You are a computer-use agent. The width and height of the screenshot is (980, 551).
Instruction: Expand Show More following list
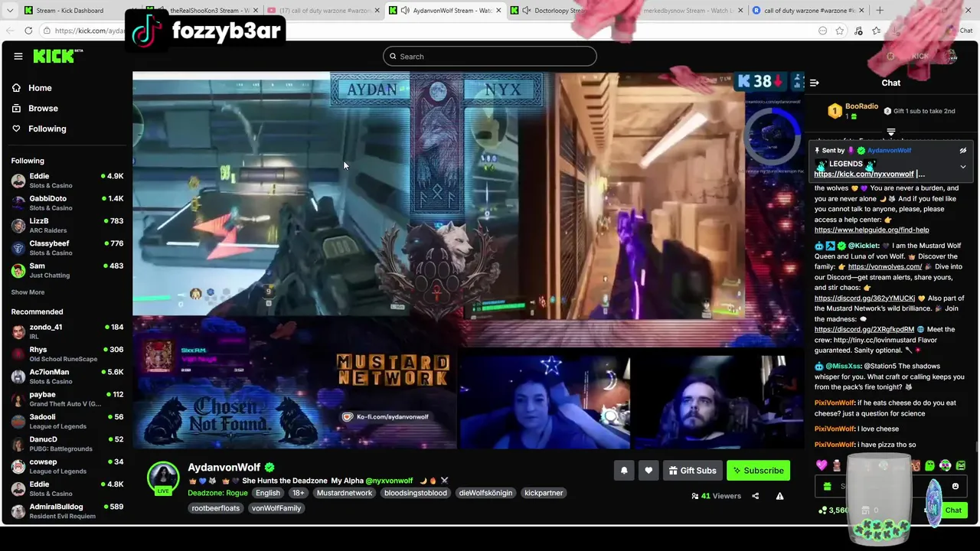click(28, 292)
